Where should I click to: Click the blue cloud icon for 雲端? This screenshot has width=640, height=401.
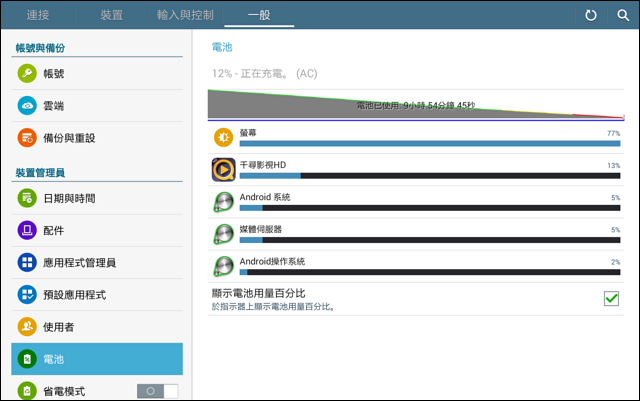pyautogui.click(x=27, y=106)
